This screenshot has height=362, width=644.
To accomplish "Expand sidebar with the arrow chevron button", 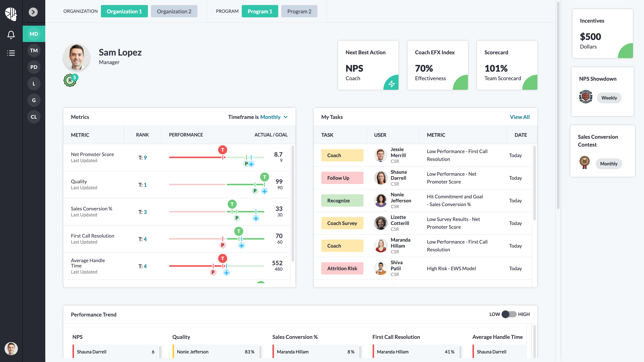I will tap(33, 12).
